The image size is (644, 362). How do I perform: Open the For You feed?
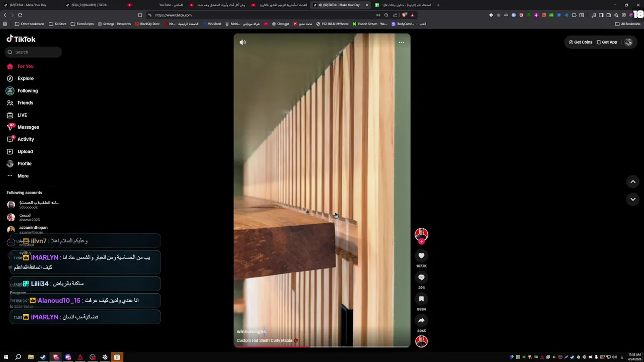click(20, 66)
